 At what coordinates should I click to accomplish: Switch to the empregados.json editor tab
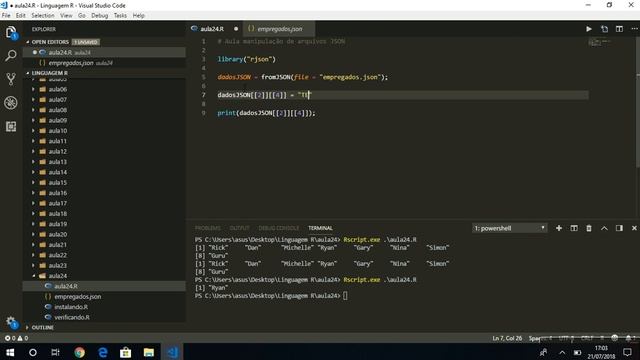click(x=279, y=29)
